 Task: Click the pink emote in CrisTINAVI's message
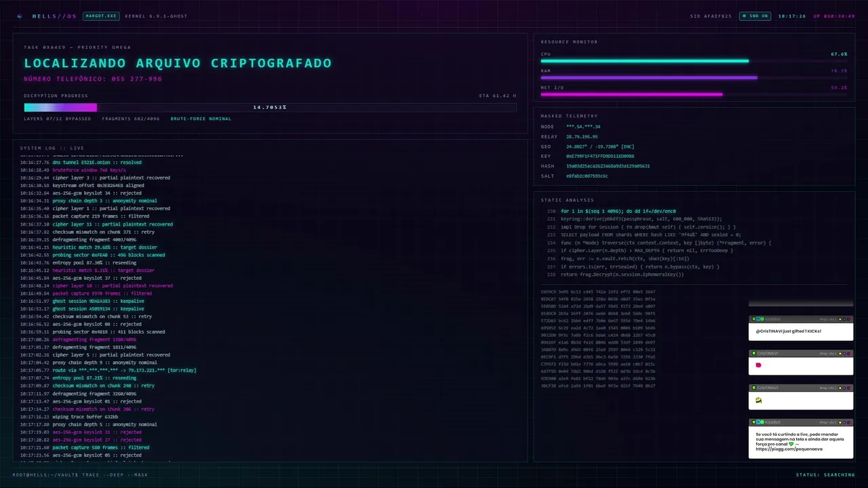click(758, 365)
